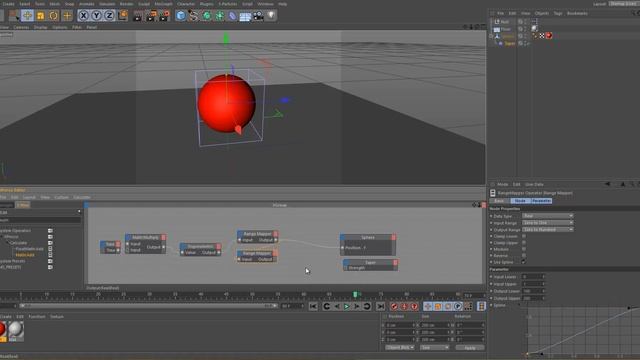The image size is (640, 360).
Task: Open the render settings
Action: pos(164,16)
